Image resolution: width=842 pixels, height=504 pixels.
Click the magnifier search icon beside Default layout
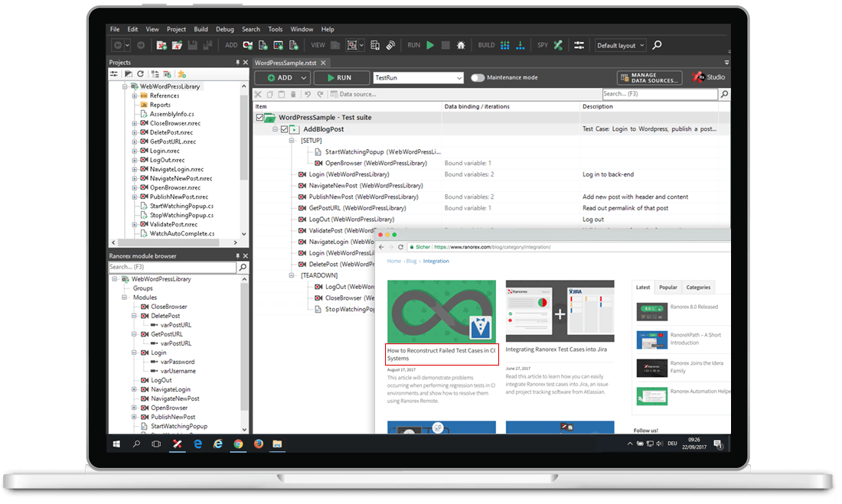pos(657,45)
